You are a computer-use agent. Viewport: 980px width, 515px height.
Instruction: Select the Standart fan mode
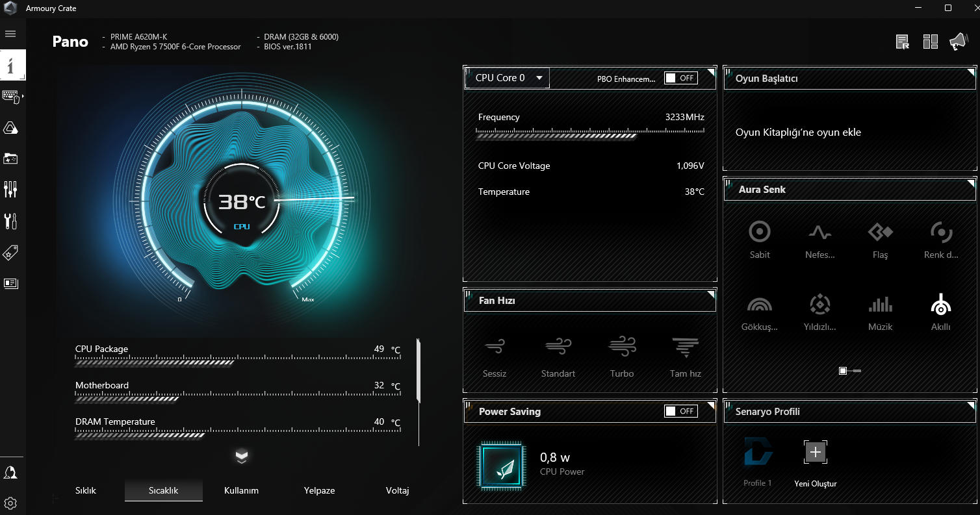[x=558, y=357]
